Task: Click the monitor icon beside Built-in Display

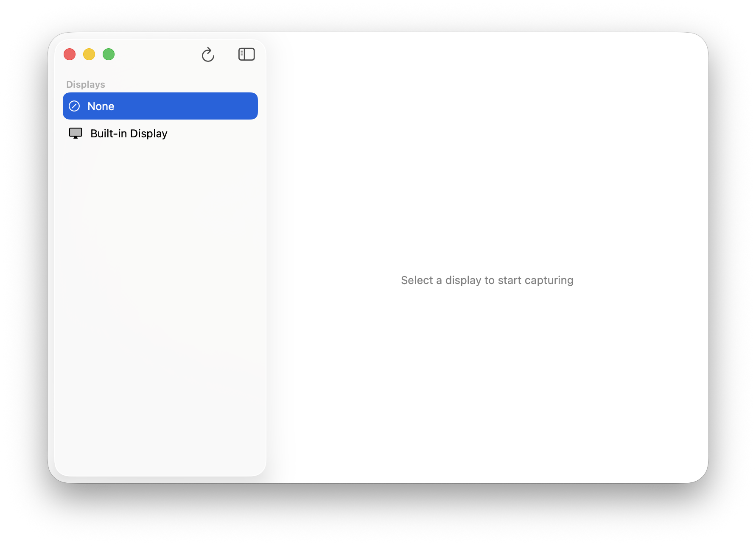Action: (x=76, y=133)
